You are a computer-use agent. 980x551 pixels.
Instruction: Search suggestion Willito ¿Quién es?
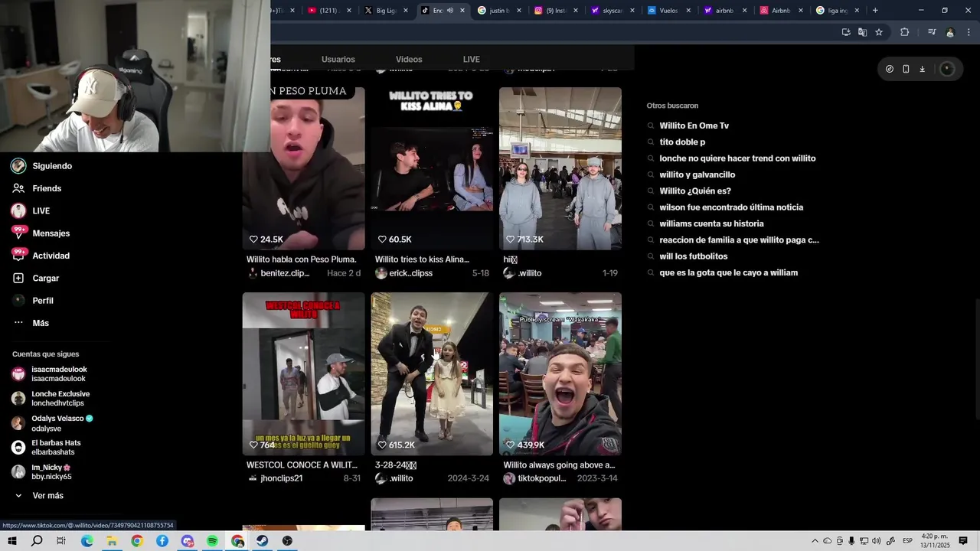point(695,191)
